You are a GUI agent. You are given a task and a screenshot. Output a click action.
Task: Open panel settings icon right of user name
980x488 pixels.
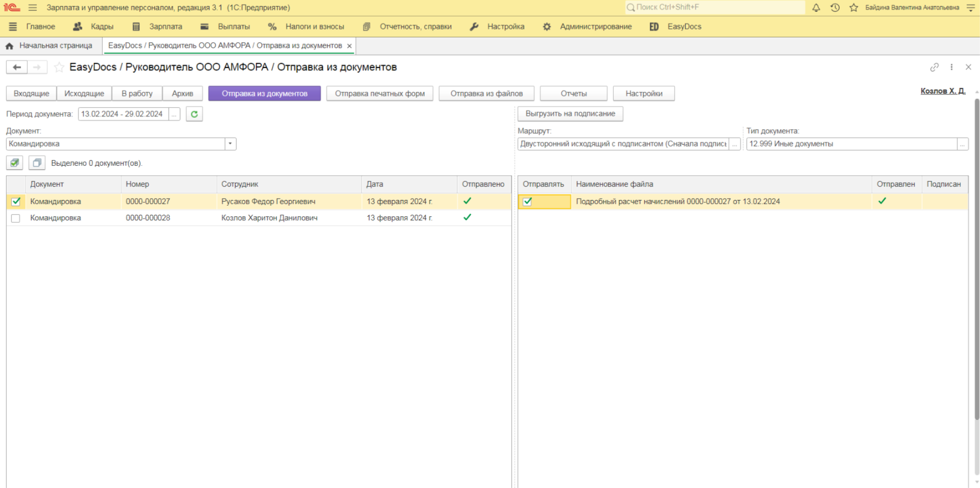coord(970,7)
